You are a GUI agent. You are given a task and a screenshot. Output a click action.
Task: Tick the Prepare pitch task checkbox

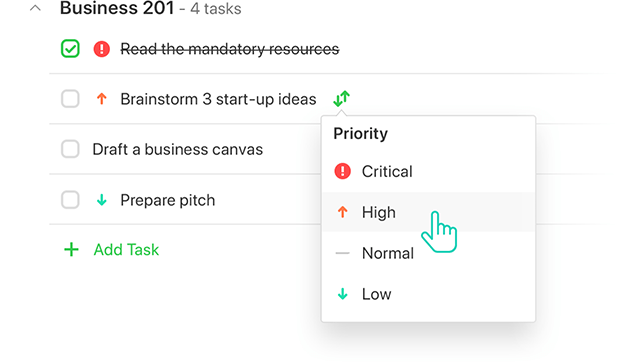click(x=70, y=200)
